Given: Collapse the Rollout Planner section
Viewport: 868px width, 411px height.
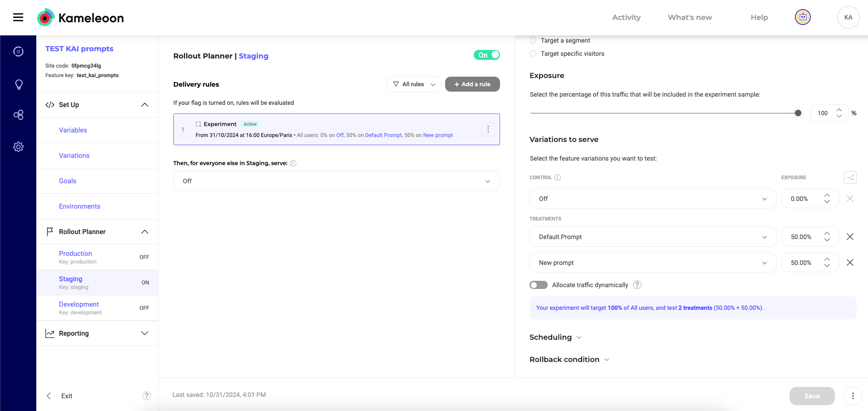Looking at the screenshot, I should [x=145, y=232].
